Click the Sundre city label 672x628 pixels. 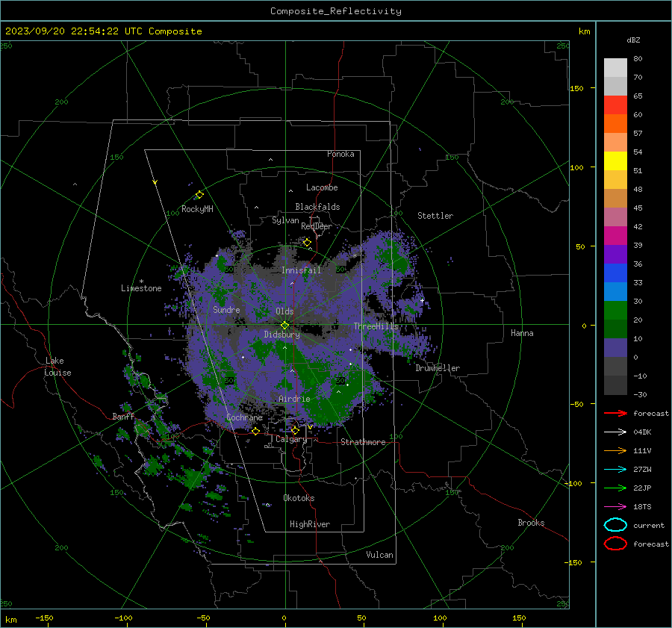pyautogui.click(x=226, y=309)
